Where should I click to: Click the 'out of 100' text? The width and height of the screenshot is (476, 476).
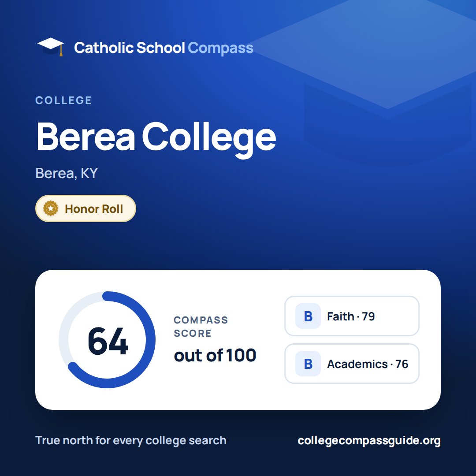point(215,355)
